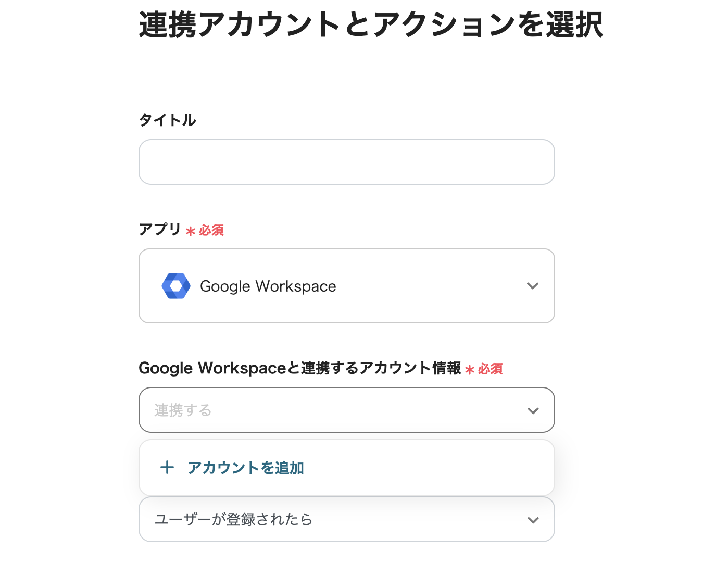Click the chevron in ユーザーが登録されたら field
The width and height of the screenshot is (728, 576).
[x=533, y=520]
